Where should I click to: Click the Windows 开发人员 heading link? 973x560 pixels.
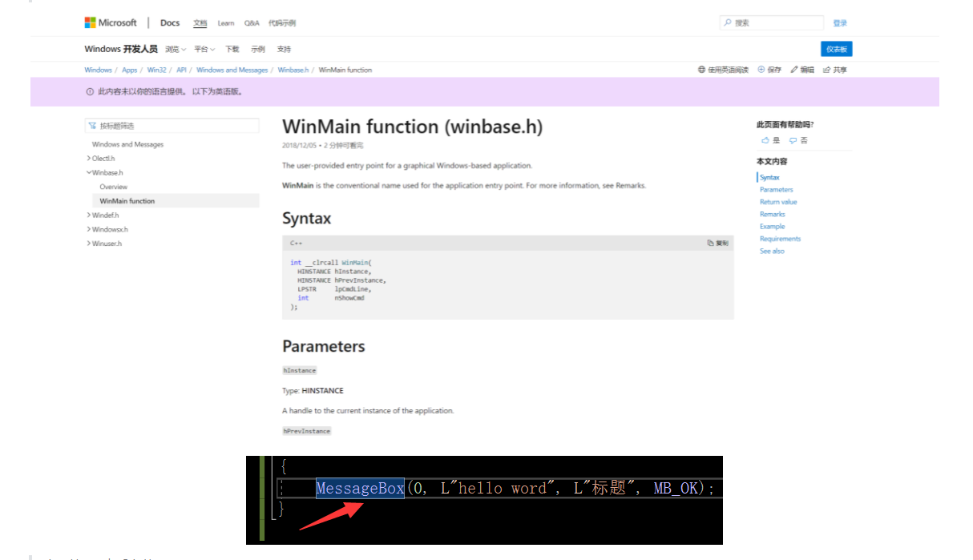121,49
